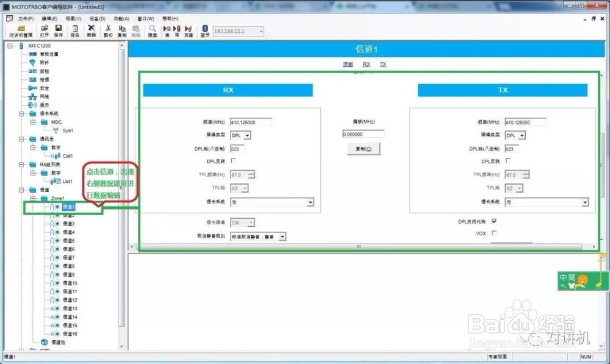Image resolution: width=610 pixels, height=364 pixels.
Task: Open 提示 alerts speaker icon
Action: pos(33,105)
